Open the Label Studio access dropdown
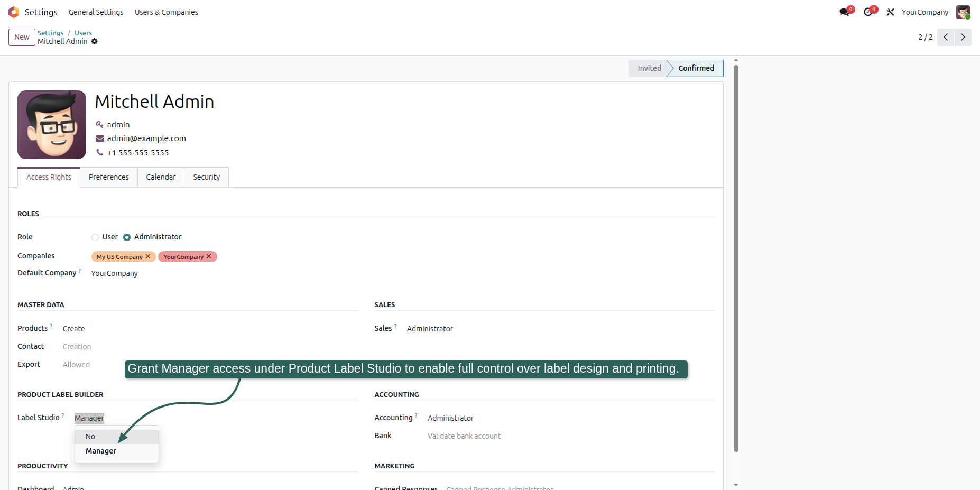Image resolution: width=980 pixels, height=490 pixels. click(89, 418)
